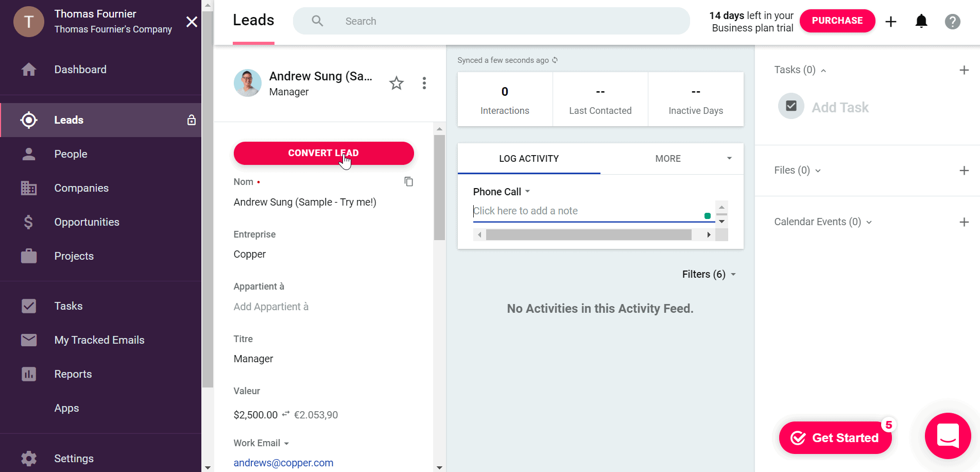Collapse the Tasks (0) section
The height and width of the screenshot is (472, 980).
click(x=823, y=71)
